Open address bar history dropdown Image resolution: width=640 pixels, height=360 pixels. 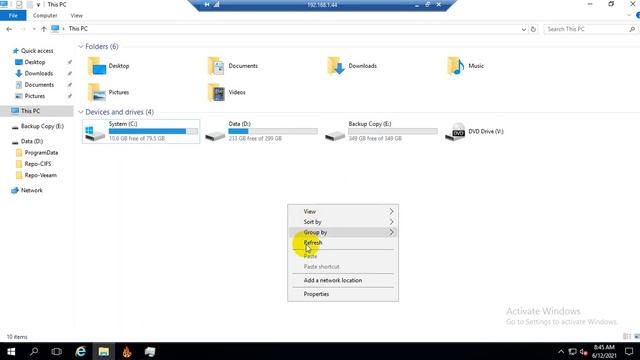524,29
